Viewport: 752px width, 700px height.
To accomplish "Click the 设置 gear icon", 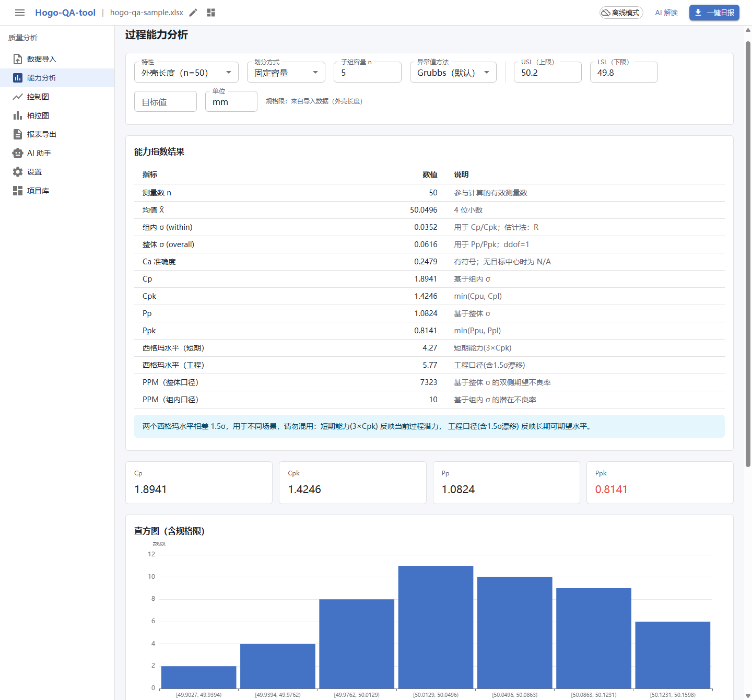I will coord(18,172).
